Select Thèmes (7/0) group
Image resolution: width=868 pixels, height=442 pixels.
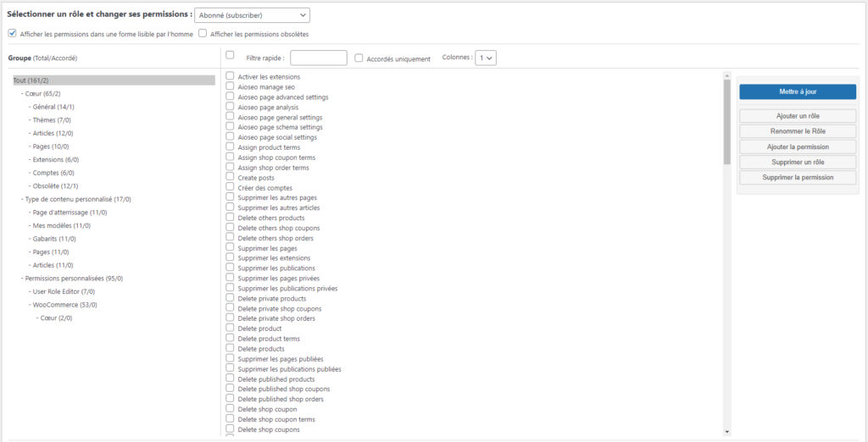click(52, 120)
